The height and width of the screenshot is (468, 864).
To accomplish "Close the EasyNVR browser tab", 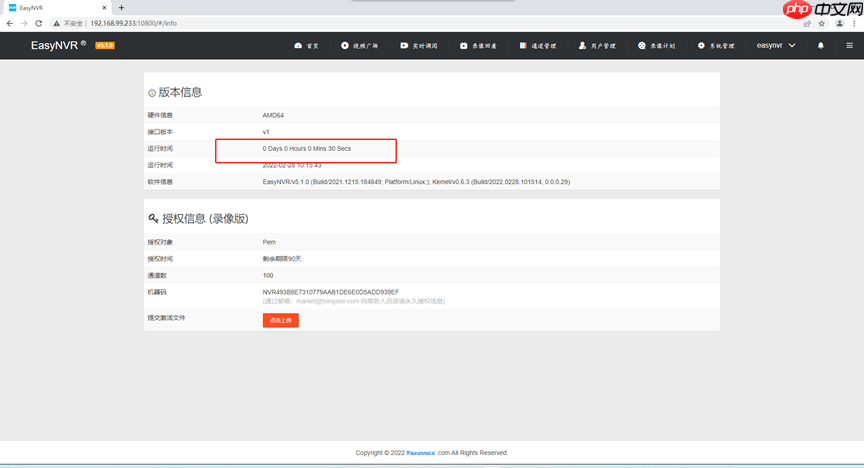I will click(104, 8).
